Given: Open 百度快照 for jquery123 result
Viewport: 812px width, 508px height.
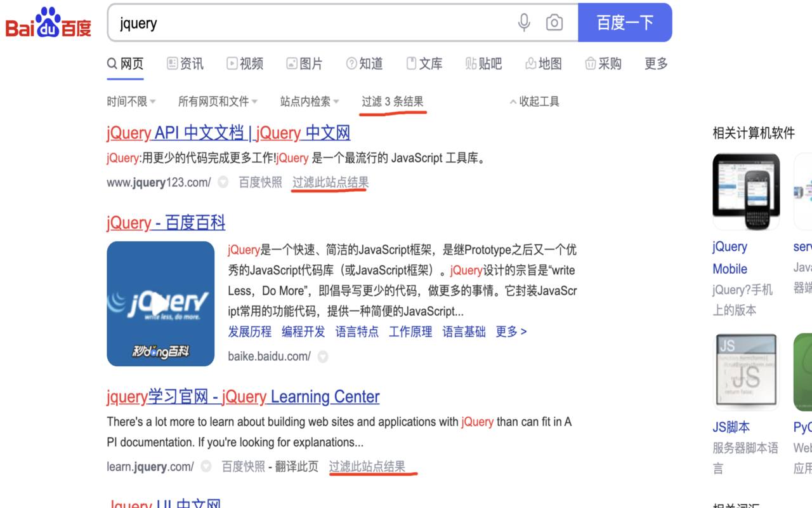Looking at the screenshot, I should click(x=260, y=183).
